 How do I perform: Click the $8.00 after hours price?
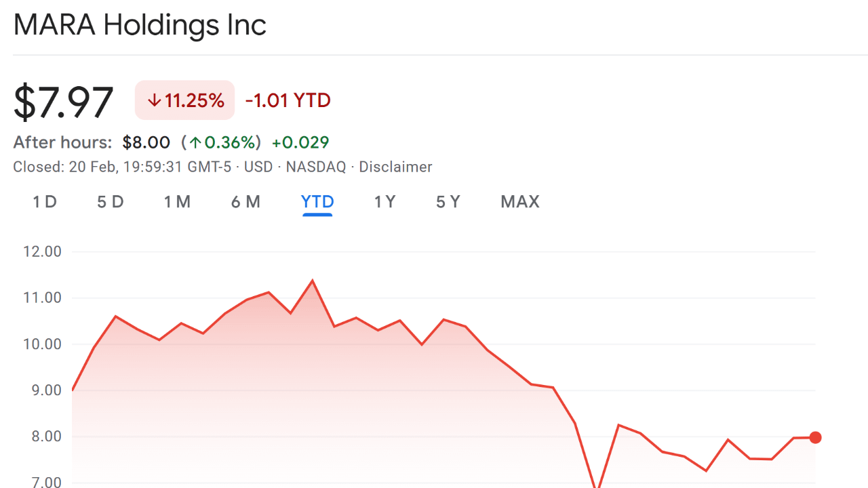tap(146, 142)
